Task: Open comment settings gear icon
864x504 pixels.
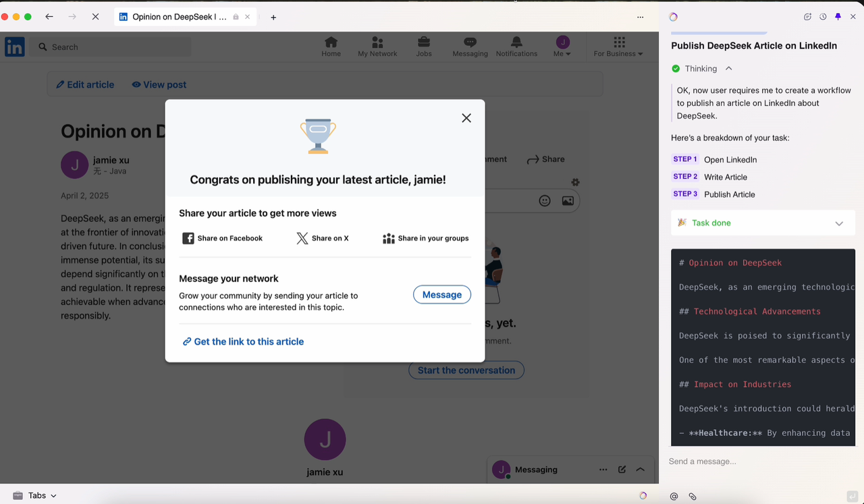Action: [x=575, y=182]
